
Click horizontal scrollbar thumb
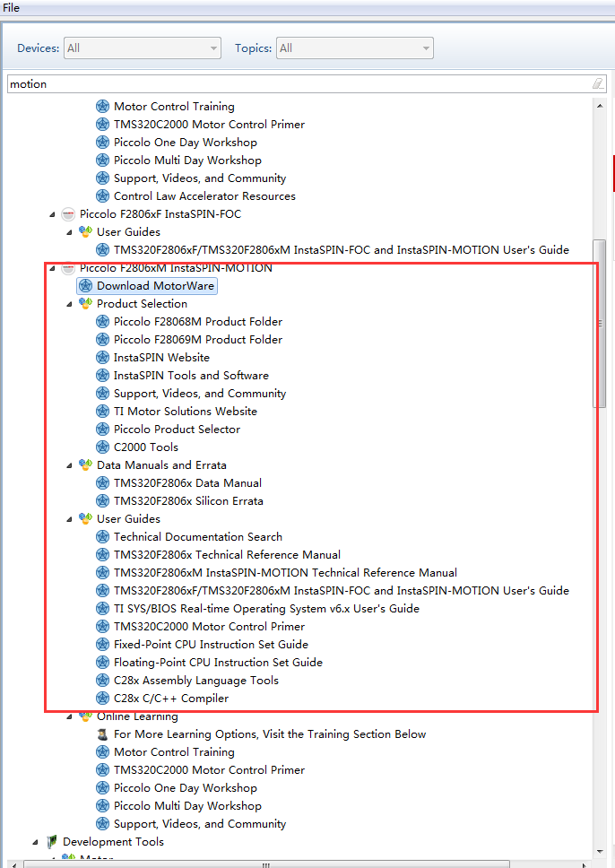[266, 864]
